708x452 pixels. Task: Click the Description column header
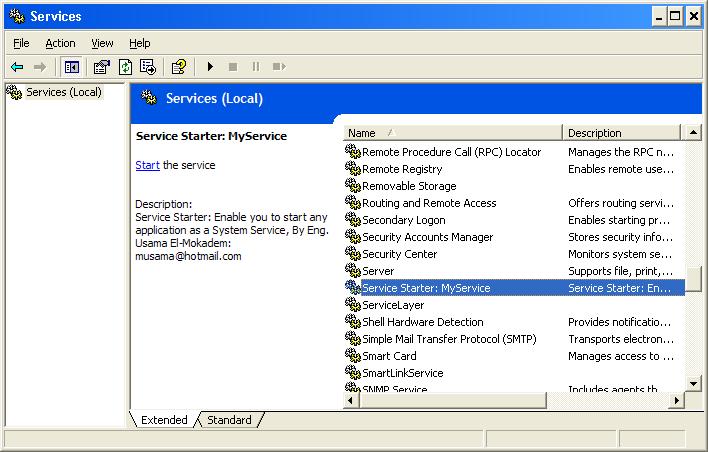point(622,133)
